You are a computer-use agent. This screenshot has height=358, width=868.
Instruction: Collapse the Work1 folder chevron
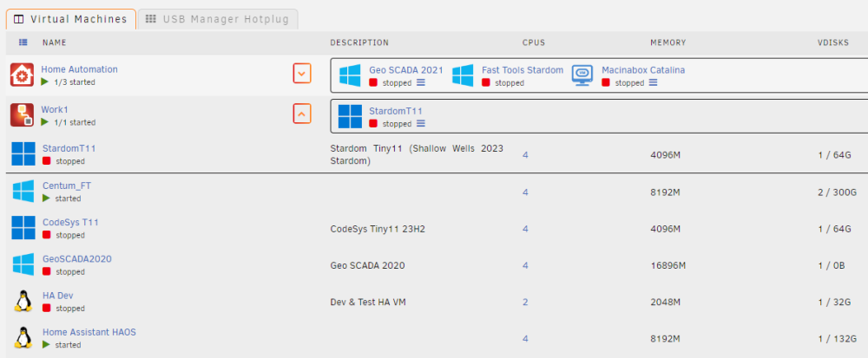point(302,114)
